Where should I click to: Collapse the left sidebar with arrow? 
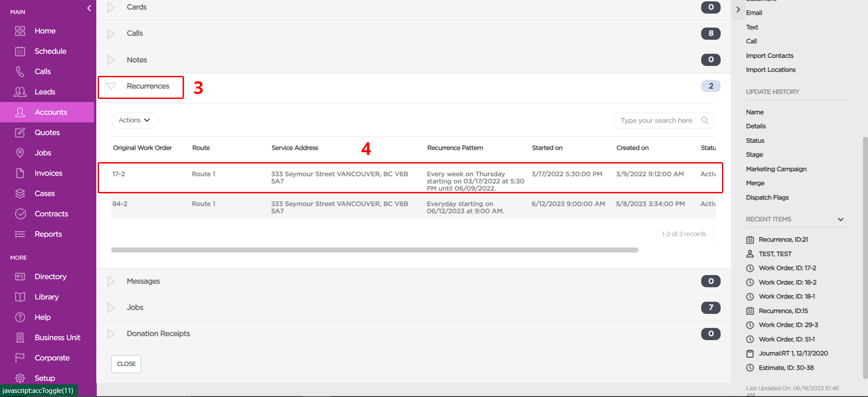89,8
